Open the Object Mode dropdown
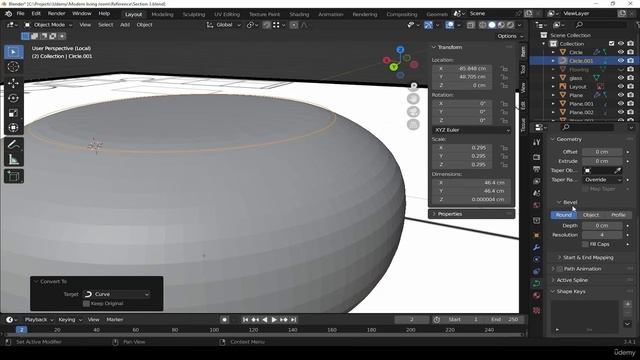640x360 pixels. pos(48,25)
